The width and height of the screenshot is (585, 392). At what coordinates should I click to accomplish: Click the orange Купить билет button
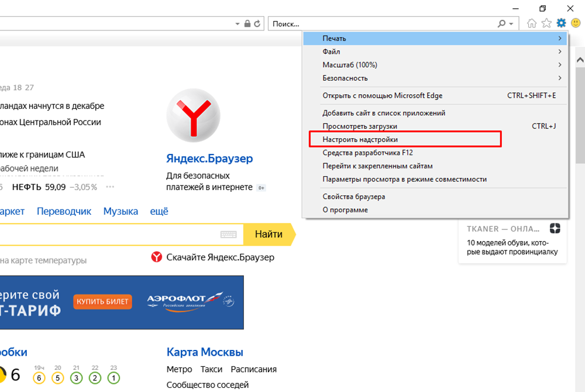tap(103, 302)
